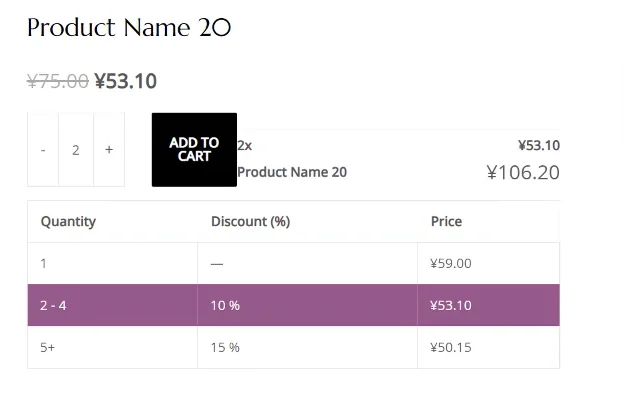Viewport: 623px width, 398px height.
Task: Select the 2 - 4 quantity tier row
Action: (294, 305)
